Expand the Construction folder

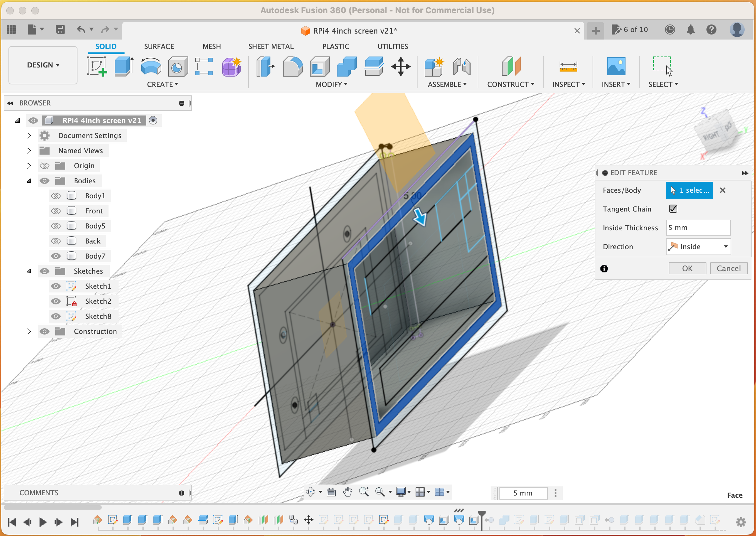coord(27,331)
